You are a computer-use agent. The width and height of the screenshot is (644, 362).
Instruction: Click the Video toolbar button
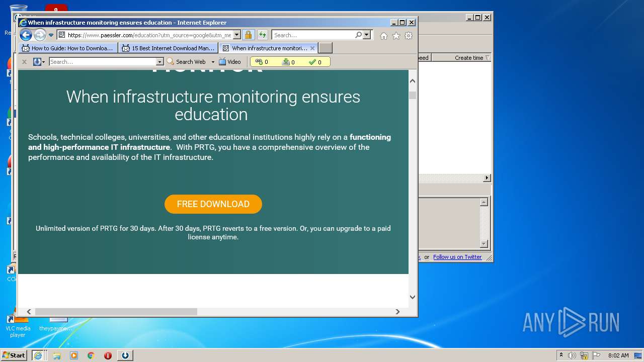[x=230, y=62]
